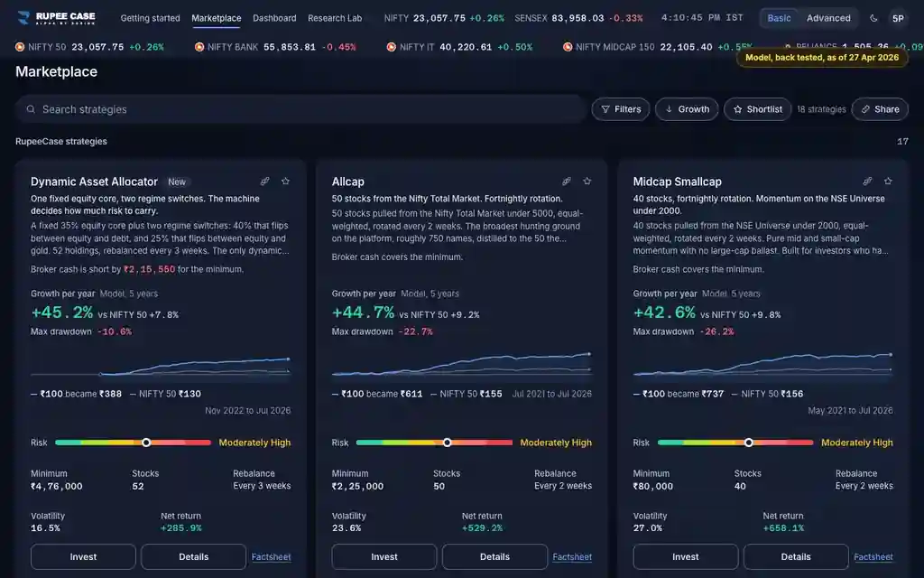The height and width of the screenshot is (578, 924).
Task: Invest in Dynamic Asset Allocator
Action: (x=83, y=556)
